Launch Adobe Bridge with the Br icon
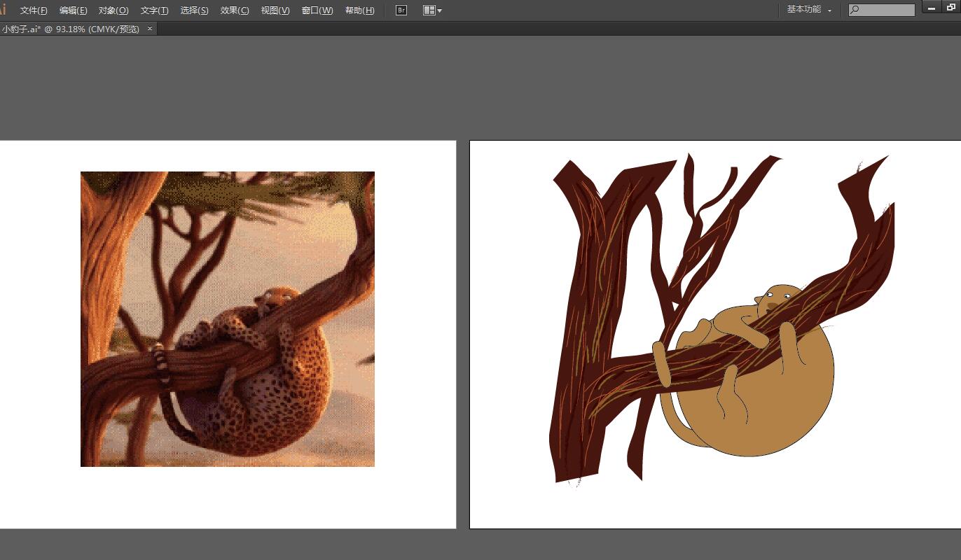This screenshot has height=560, width=961. tap(401, 10)
